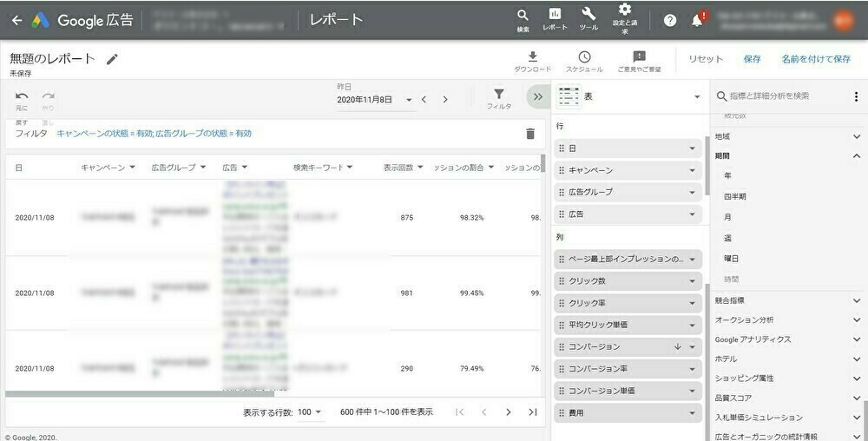The image size is (868, 441).
Task: Go to next page of results
Action: pyautogui.click(x=508, y=412)
